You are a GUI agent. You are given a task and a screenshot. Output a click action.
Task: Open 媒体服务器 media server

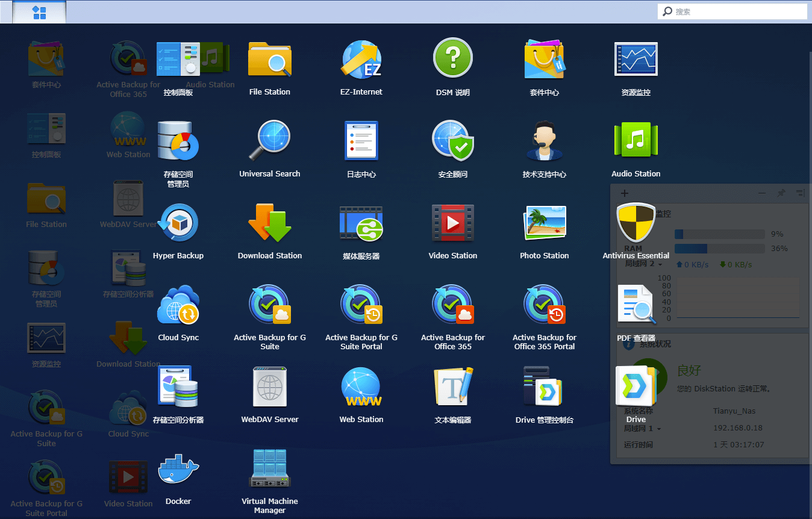tap(361, 223)
